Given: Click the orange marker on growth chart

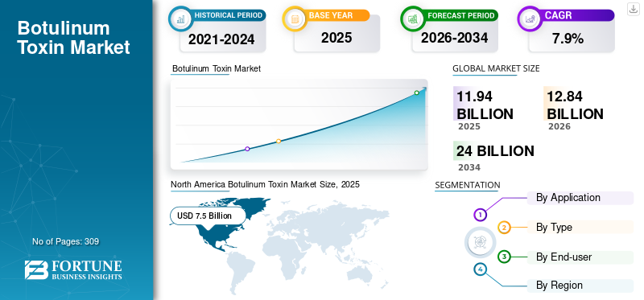Looking at the screenshot, I should pos(279,142).
